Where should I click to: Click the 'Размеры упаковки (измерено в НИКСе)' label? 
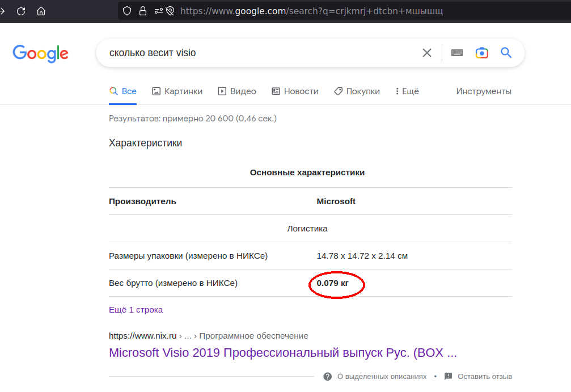coord(188,256)
